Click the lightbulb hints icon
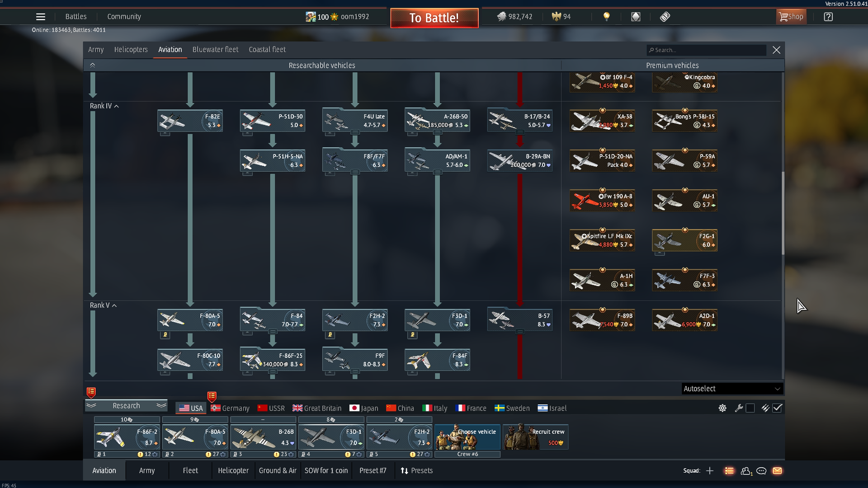 (606, 17)
